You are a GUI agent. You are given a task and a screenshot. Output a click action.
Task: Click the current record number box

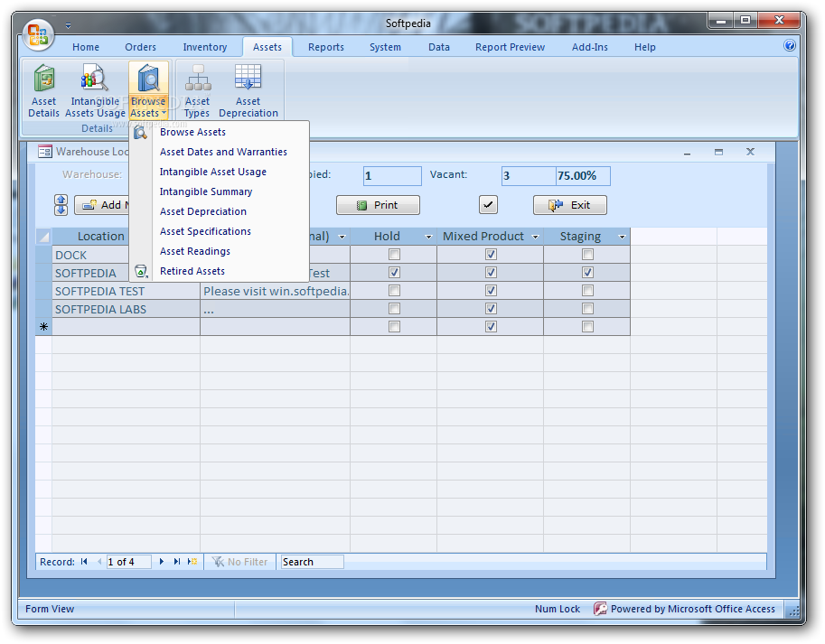point(129,562)
